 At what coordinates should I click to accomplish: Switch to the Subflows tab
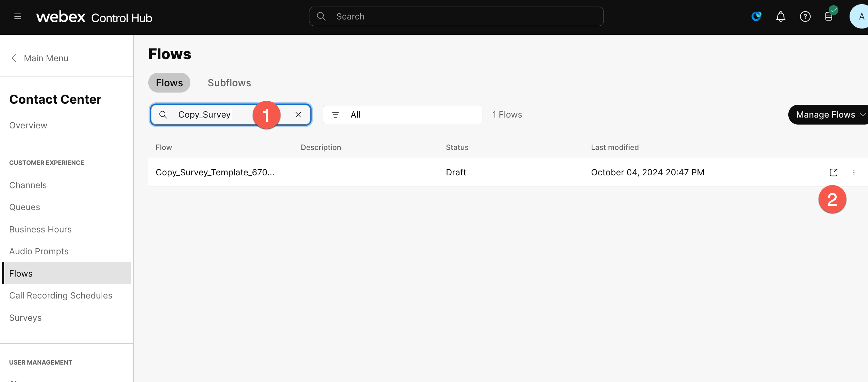pyautogui.click(x=229, y=83)
